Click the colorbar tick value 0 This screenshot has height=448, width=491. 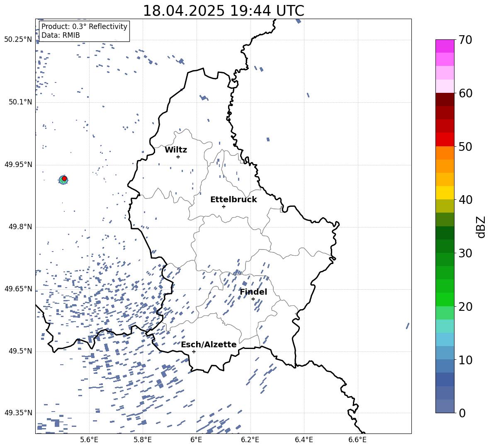(x=462, y=413)
